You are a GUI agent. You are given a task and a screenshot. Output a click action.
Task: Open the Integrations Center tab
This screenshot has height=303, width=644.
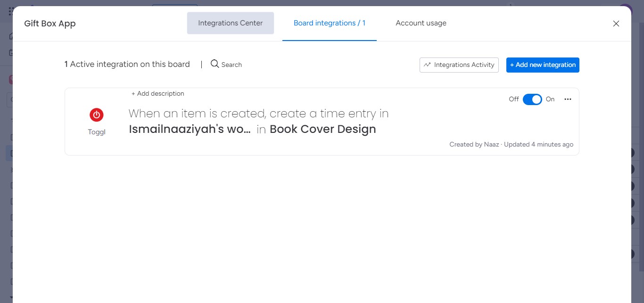230,23
